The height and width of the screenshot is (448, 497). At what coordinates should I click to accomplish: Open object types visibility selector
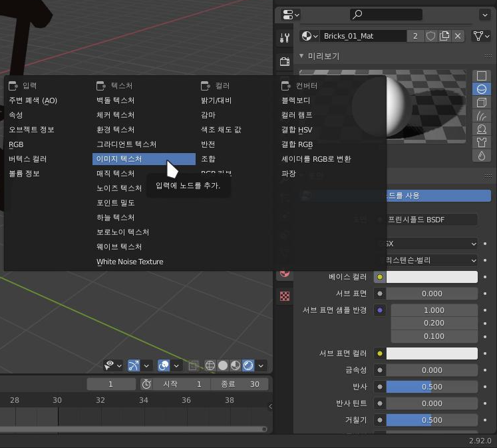113,365
